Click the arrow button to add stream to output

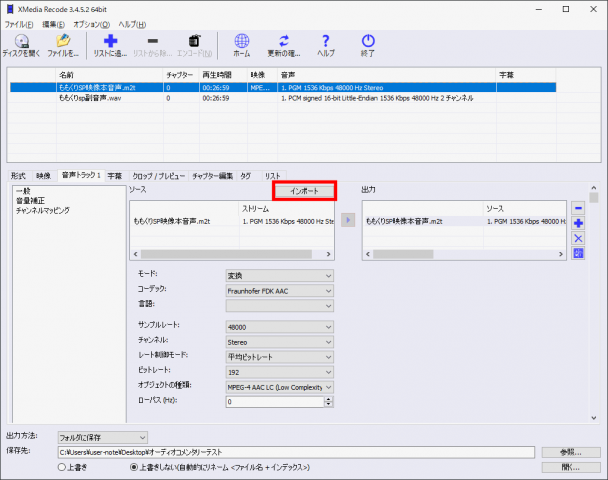[348, 220]
